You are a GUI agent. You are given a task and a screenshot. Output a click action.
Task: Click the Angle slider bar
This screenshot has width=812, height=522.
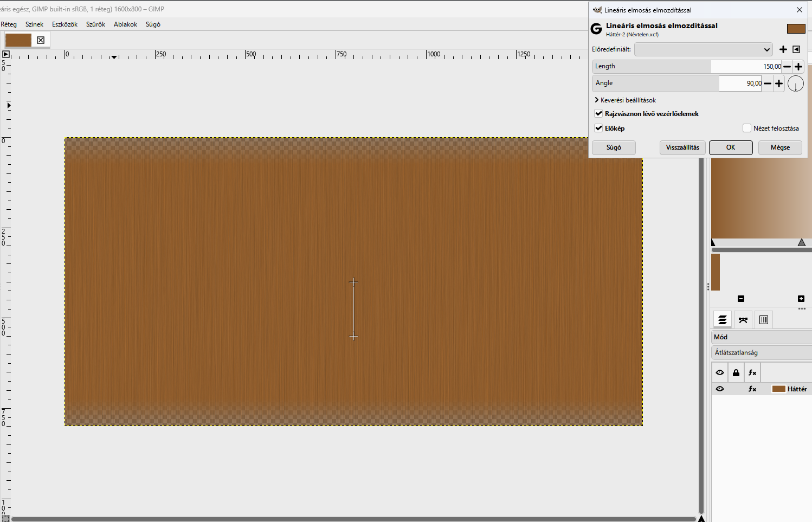[x=677, y=83]
